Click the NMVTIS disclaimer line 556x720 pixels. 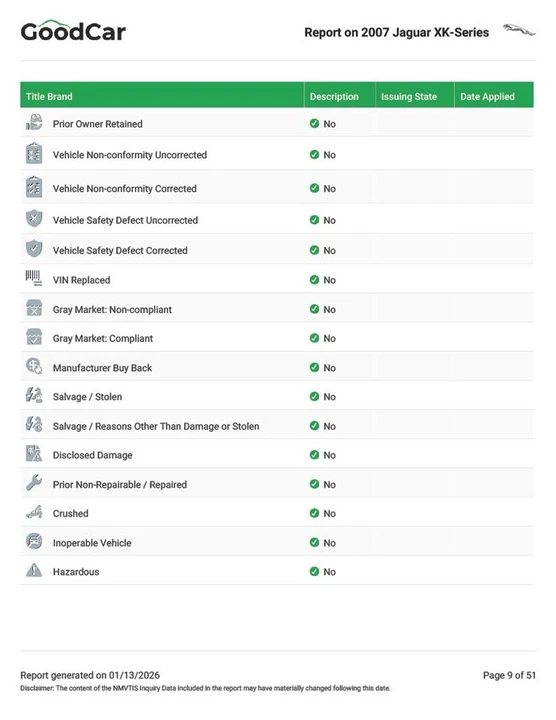point(205,688)
